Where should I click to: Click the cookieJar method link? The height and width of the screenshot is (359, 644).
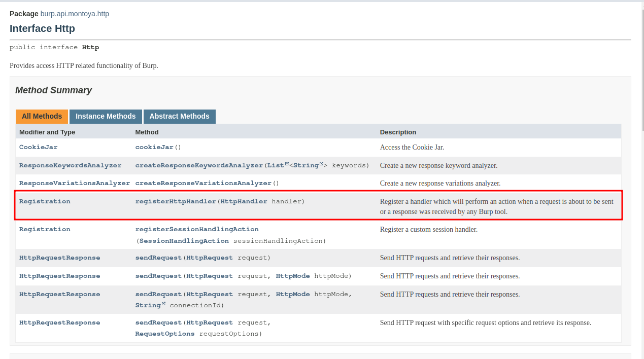coord(154,147)
